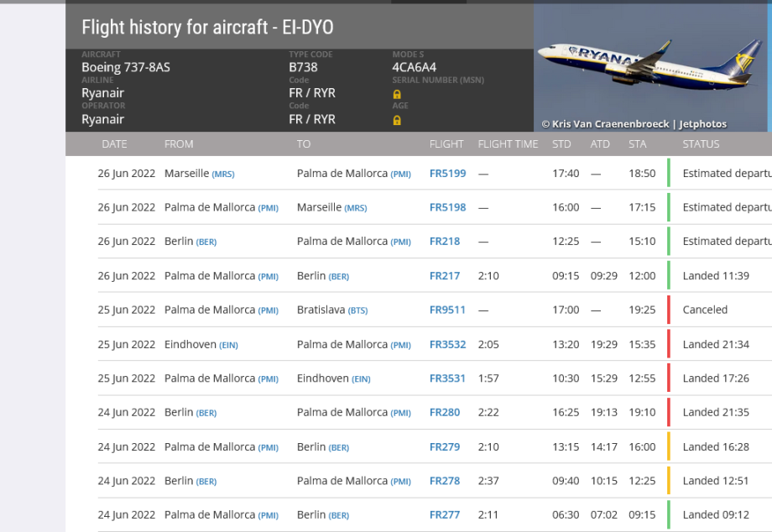Viewport: 772px width, 532px height.
Task: Click the STATUS column header
Action: (x=701, y=144)
